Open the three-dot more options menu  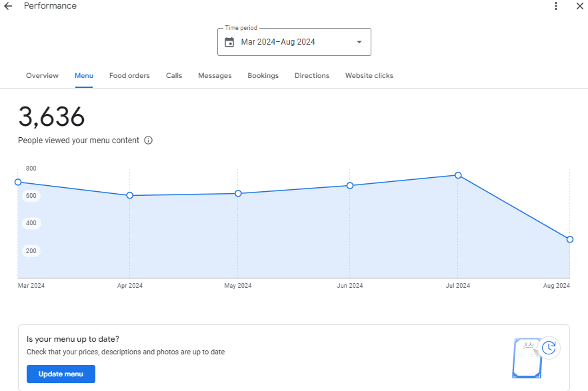click(x=556, y=6)
